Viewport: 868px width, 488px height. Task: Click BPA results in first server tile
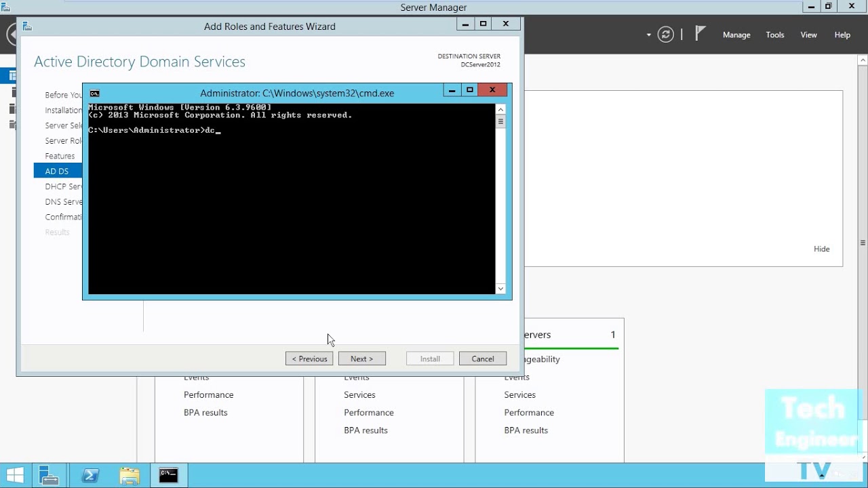(205, 412)
